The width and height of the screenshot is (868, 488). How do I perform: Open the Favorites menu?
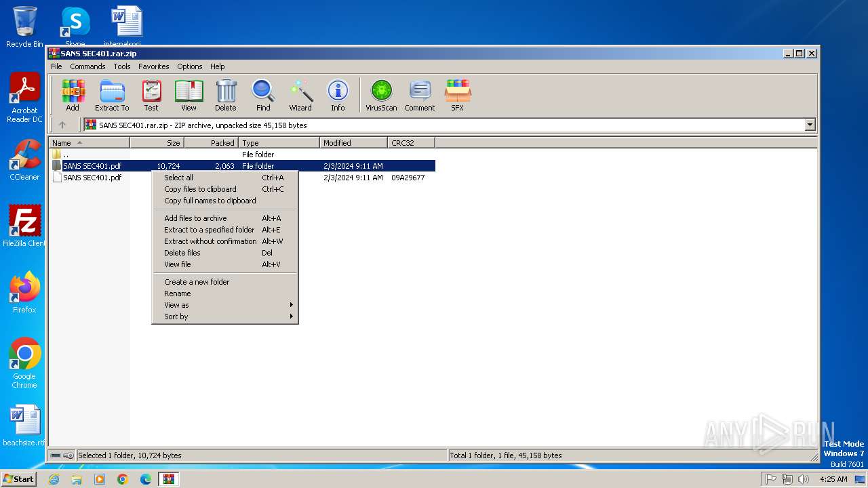(154, 66)
